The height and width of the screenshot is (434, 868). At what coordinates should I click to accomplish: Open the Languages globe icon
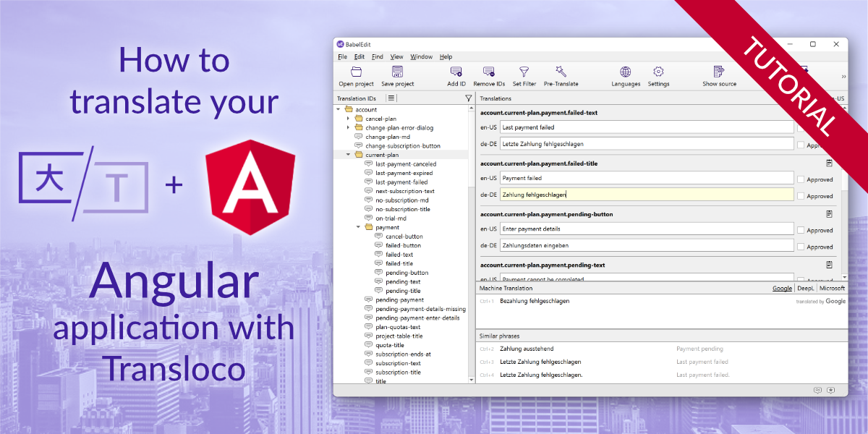[x=626, y=72]
